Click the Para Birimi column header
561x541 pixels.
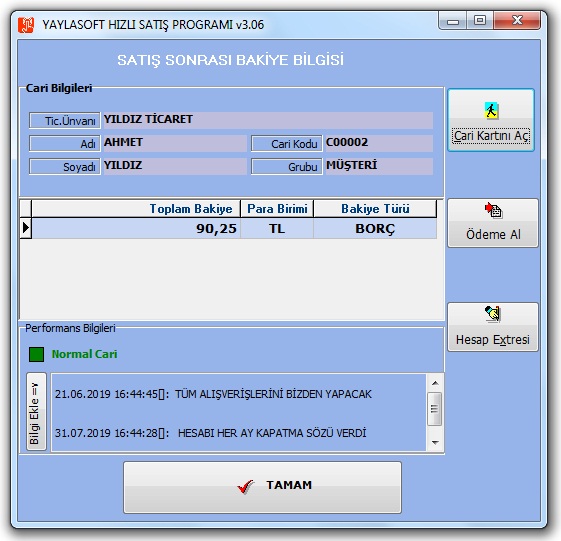(x=277, y=209)
